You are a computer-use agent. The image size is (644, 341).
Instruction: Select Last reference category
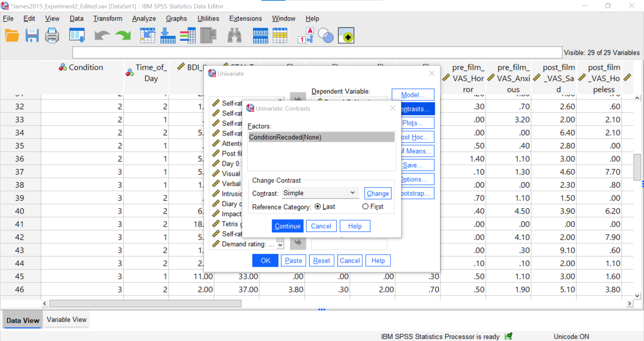[325, 207]
